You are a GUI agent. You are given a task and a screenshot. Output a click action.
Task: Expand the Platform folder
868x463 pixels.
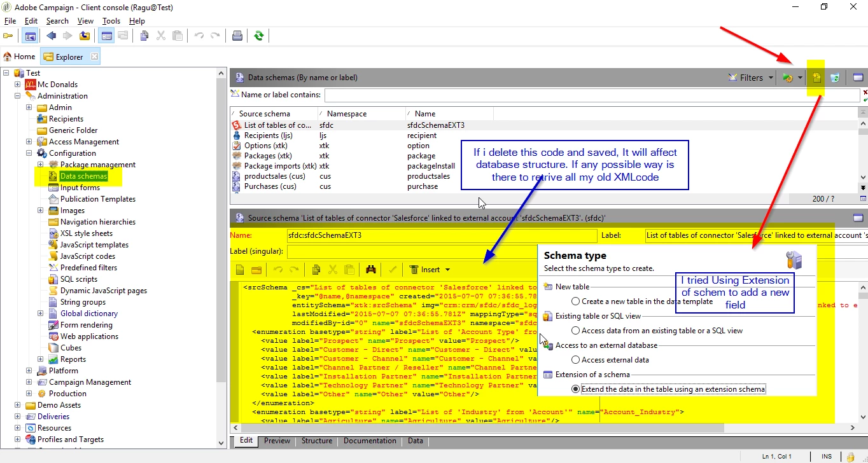(x=29, y=371)
